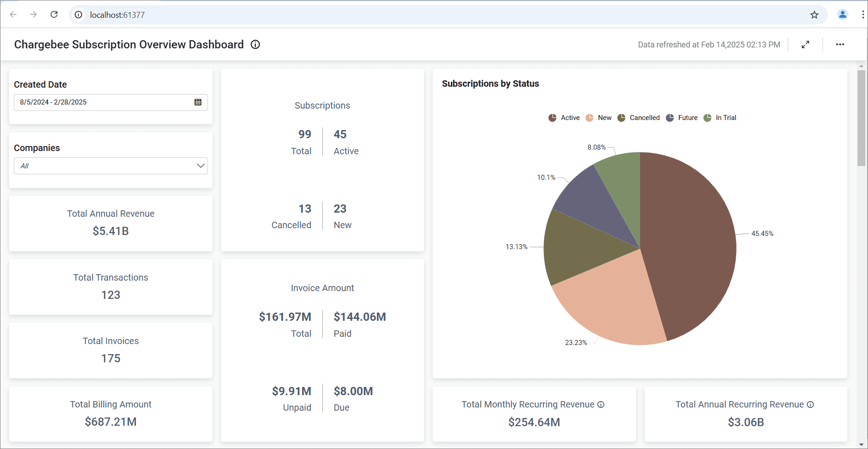The width and height of the screenshot is (868, 449).
Task: Click the 13 Cancelled subscriptions figure
Action: coord(305,209)
